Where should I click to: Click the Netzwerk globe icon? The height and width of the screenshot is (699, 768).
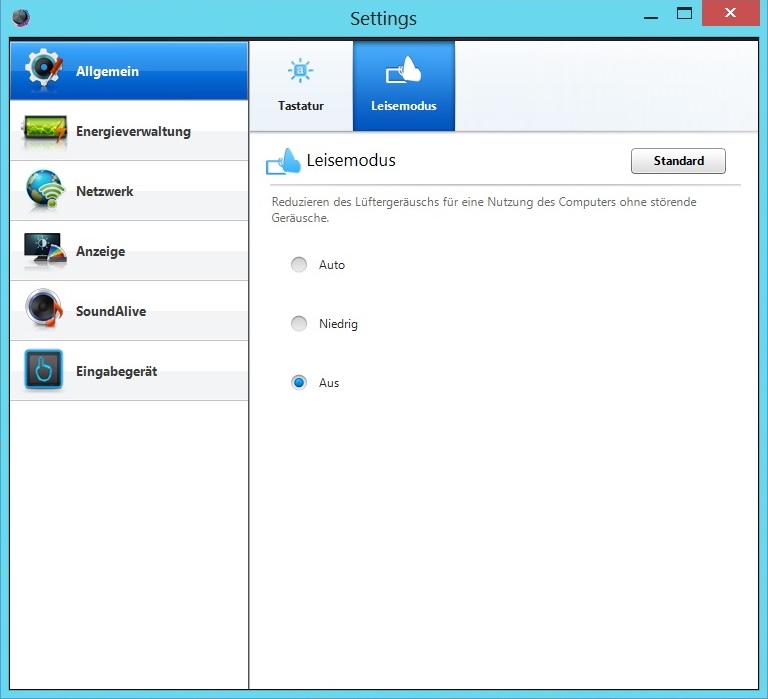coord(46,190)
